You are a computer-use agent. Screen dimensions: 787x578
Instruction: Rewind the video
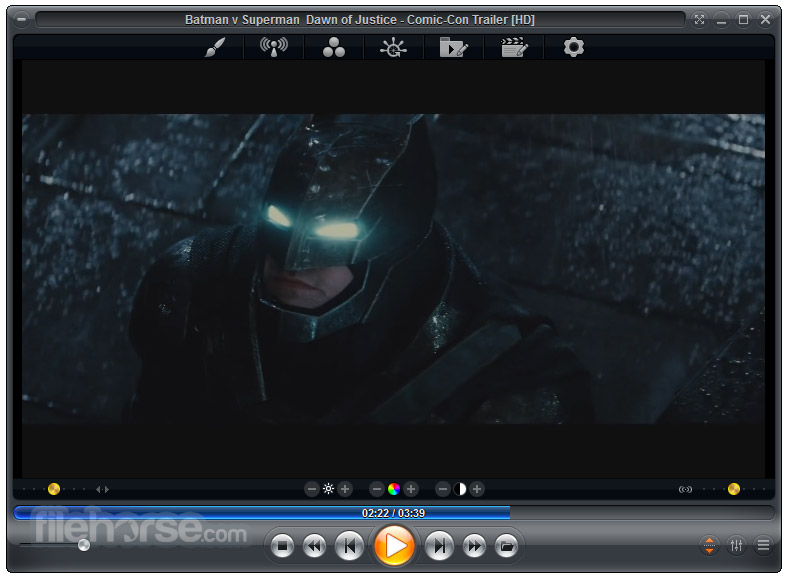[x=314, y=545]
